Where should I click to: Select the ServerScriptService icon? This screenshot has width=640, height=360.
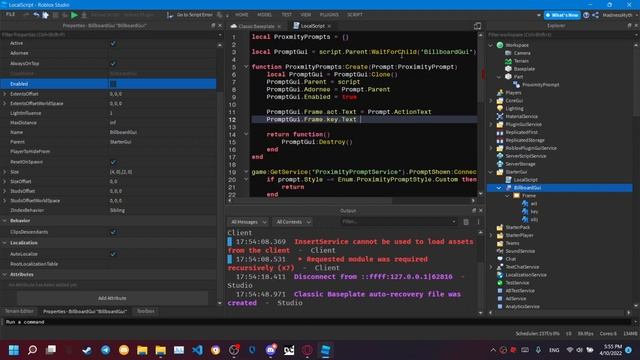point(500,156)
